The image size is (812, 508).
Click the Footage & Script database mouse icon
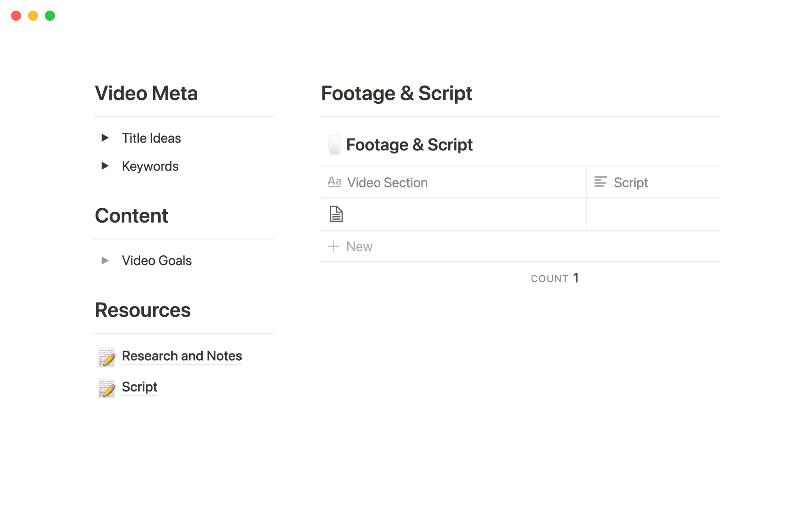(x=334, y=145)
